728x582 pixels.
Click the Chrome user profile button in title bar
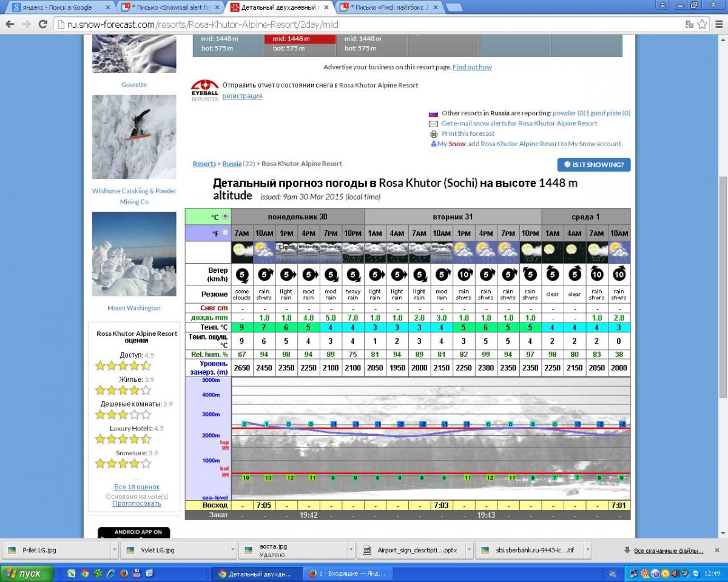click(x=663, y=5)
